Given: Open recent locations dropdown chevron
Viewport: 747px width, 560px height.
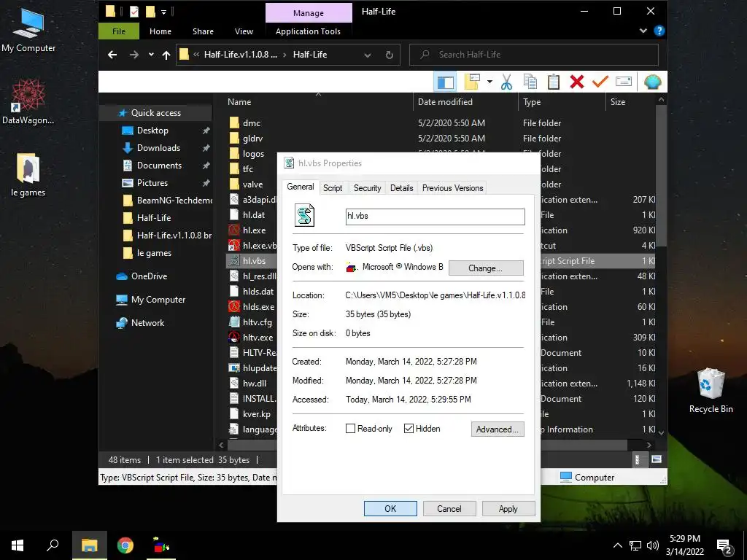Looking at the screenshot, I should [x=151, y=55].
